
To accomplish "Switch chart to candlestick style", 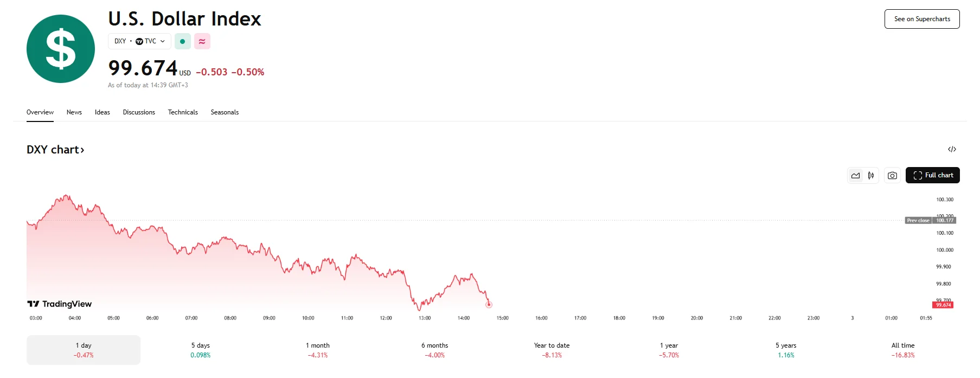I will [871, 175].
